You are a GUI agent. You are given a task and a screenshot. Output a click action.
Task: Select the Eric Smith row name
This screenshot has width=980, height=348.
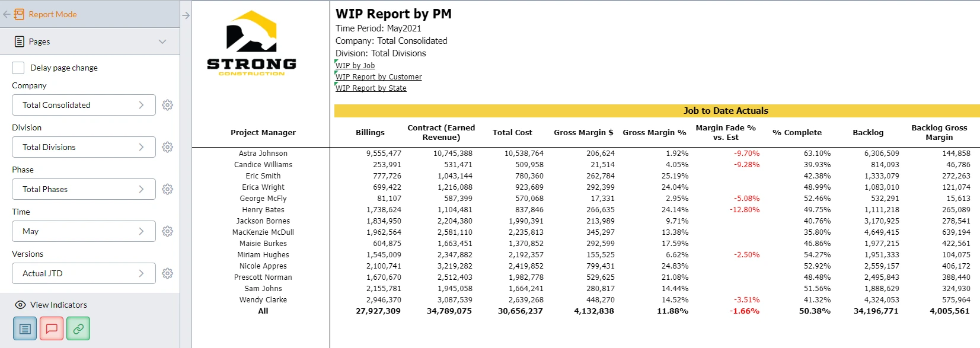263,176
